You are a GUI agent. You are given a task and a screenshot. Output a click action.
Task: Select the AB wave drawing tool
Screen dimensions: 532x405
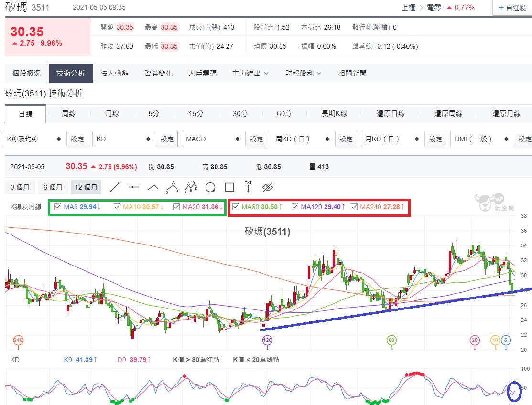coord(172,187)
